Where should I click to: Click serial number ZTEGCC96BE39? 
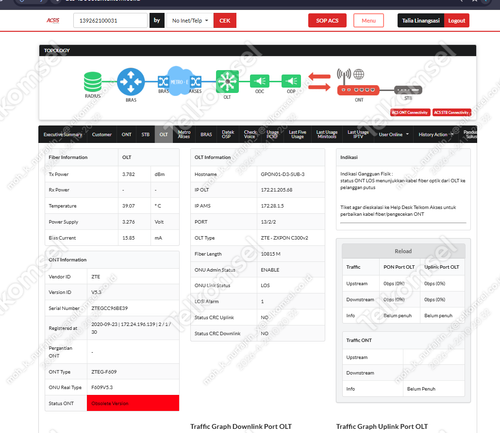109,308
